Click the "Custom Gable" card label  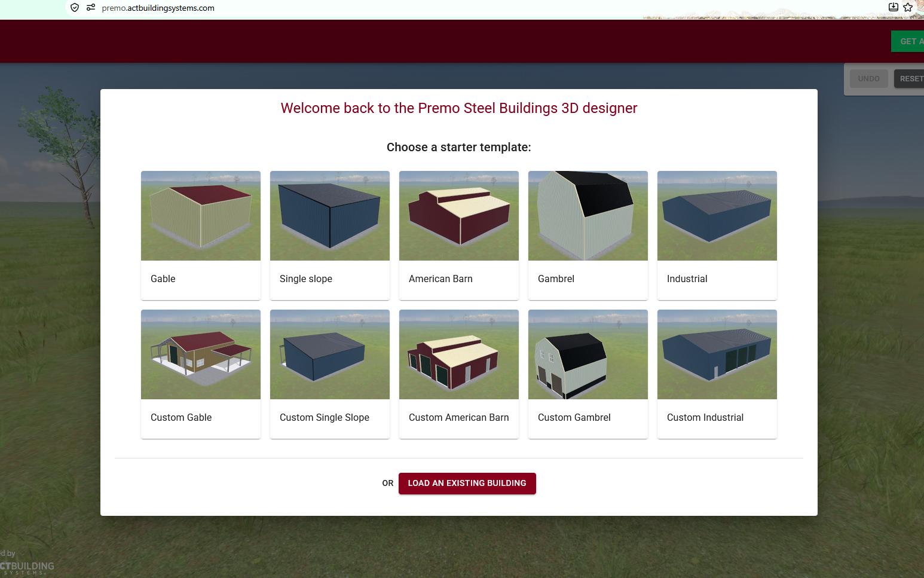[x=181, y=418]
